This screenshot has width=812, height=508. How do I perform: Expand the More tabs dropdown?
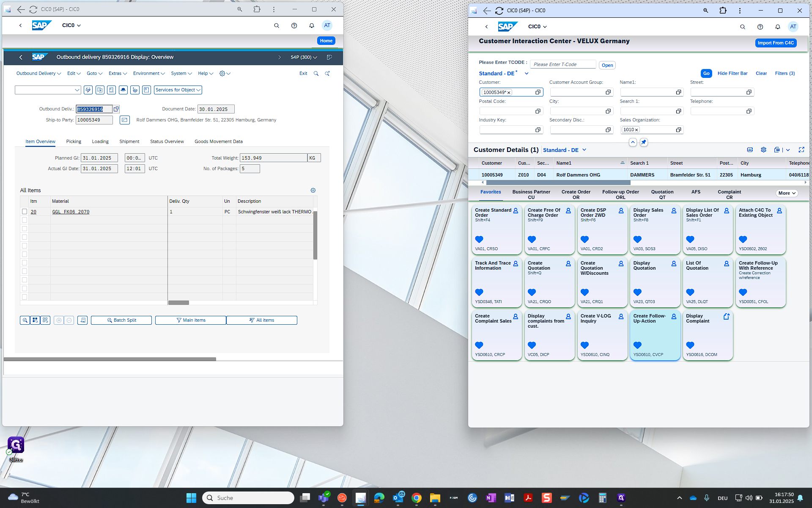pyautogui.click(x=787, y=193)
